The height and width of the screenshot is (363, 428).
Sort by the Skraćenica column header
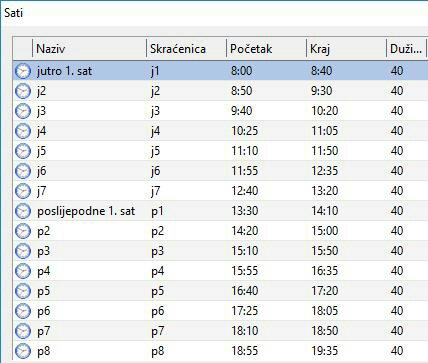pos(186,49)
